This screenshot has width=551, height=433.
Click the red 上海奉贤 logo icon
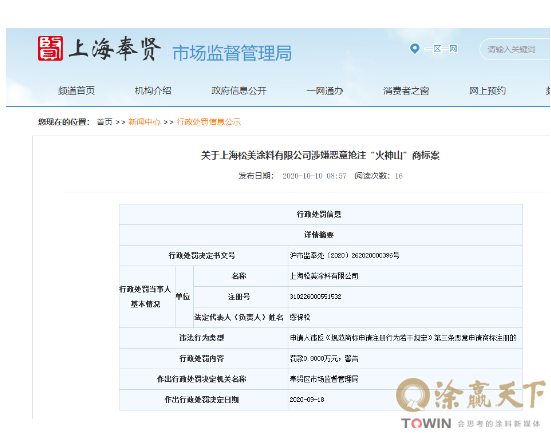pyautogui.click(x=50, y=49)
